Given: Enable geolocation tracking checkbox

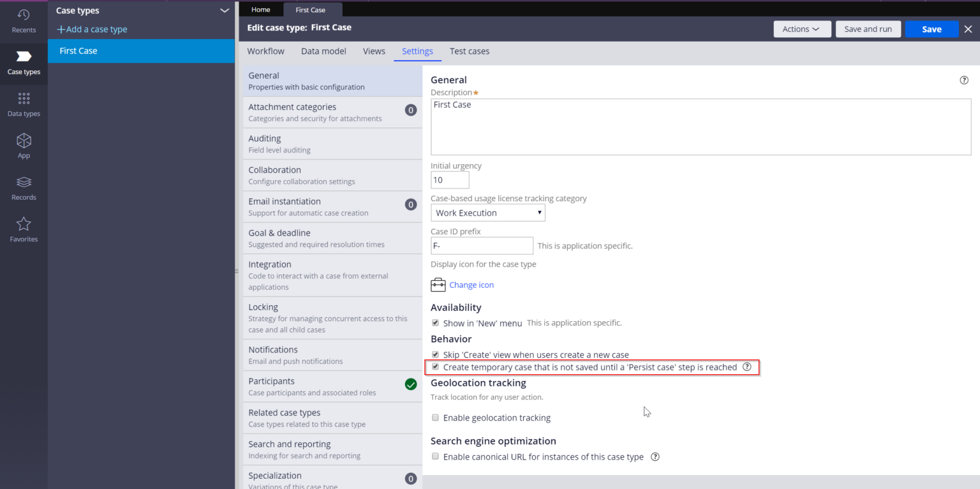Looking at the screenshot, I should pyautogui.click(x=436, y=418).
